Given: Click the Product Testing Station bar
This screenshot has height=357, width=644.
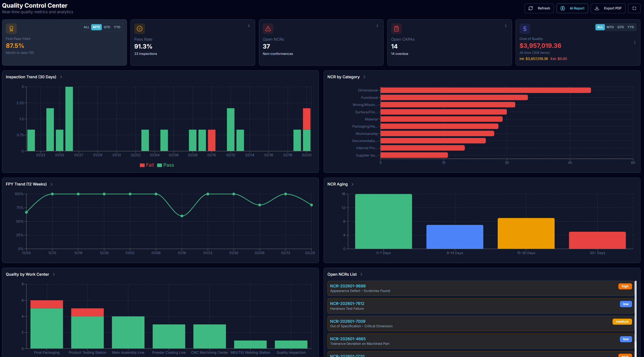Looking at the screenshot, I should [x=87, y=328].
